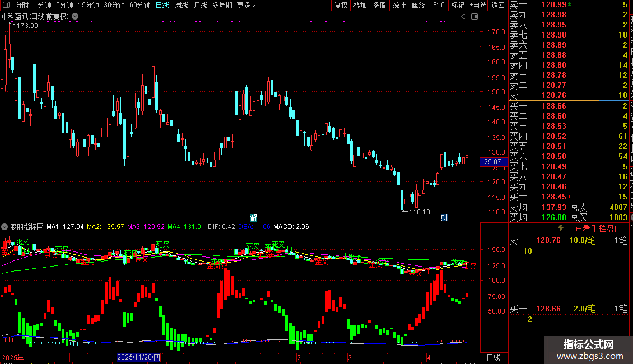The height and width of the screenshot is (364, 633).
Task: Click the 查看千档盘口 link
Action: coord(598,229)
